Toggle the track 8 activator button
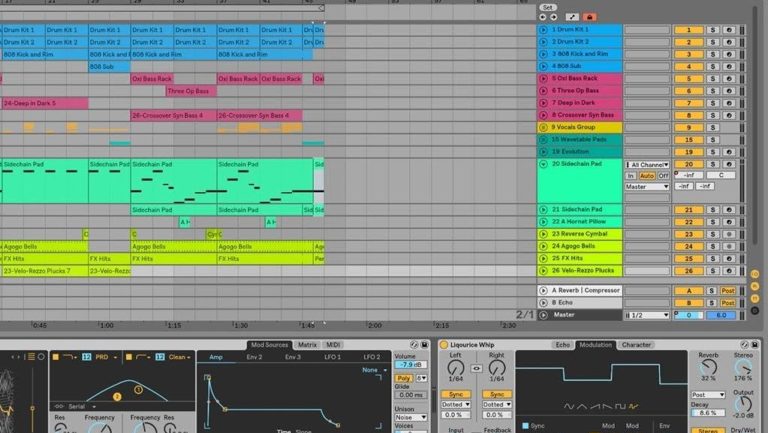The image size is (768, 433). pos(688,115)
